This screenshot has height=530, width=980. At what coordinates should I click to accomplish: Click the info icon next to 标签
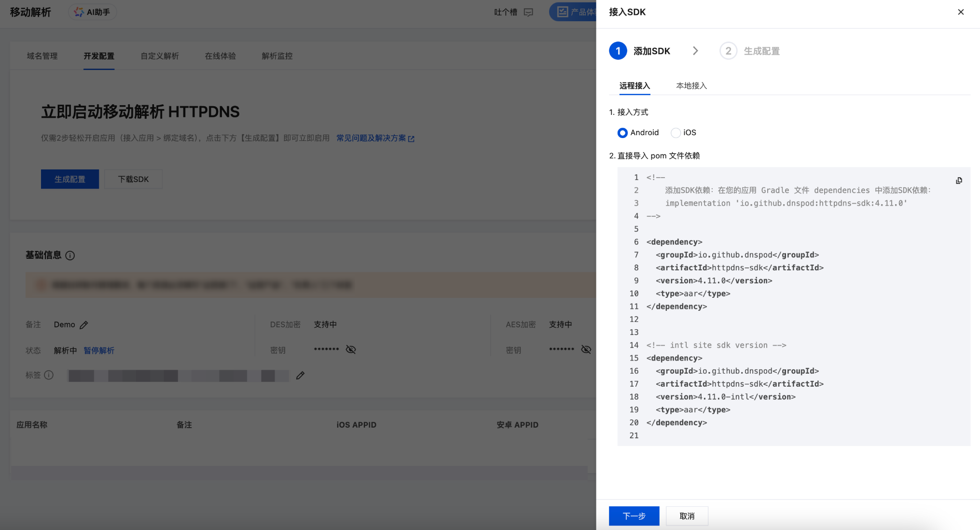[x=49, y=375]
